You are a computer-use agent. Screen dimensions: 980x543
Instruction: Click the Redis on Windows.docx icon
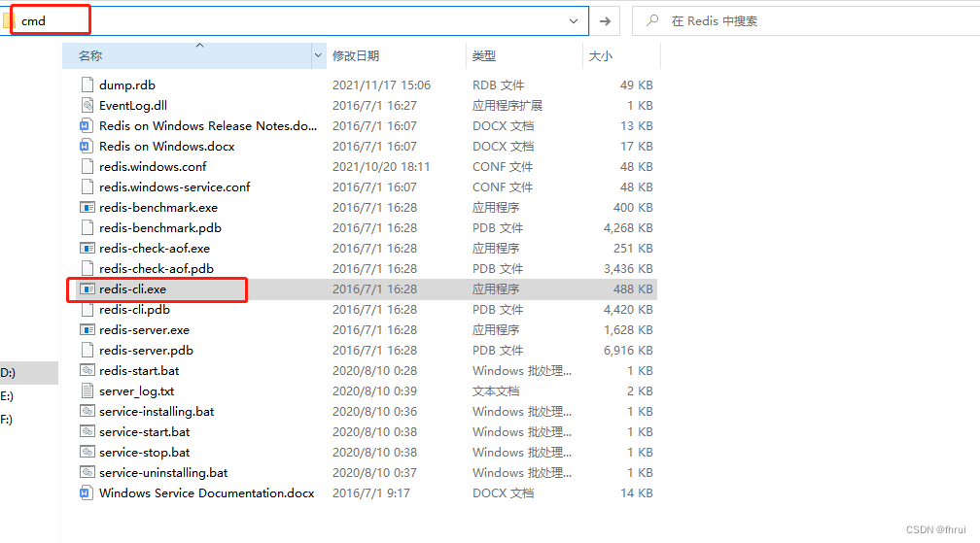pos(87,147)
